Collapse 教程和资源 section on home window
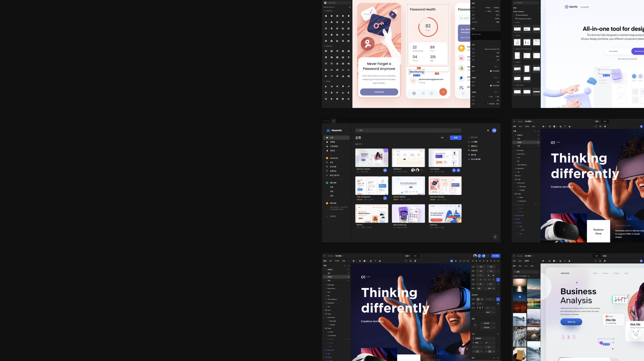 point(469,137)
